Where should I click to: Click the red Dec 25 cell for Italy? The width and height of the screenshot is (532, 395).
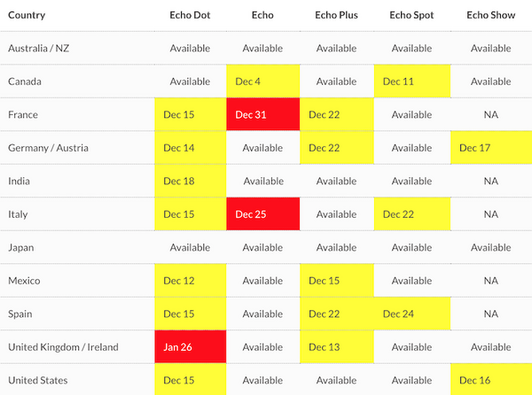point(263,214)
